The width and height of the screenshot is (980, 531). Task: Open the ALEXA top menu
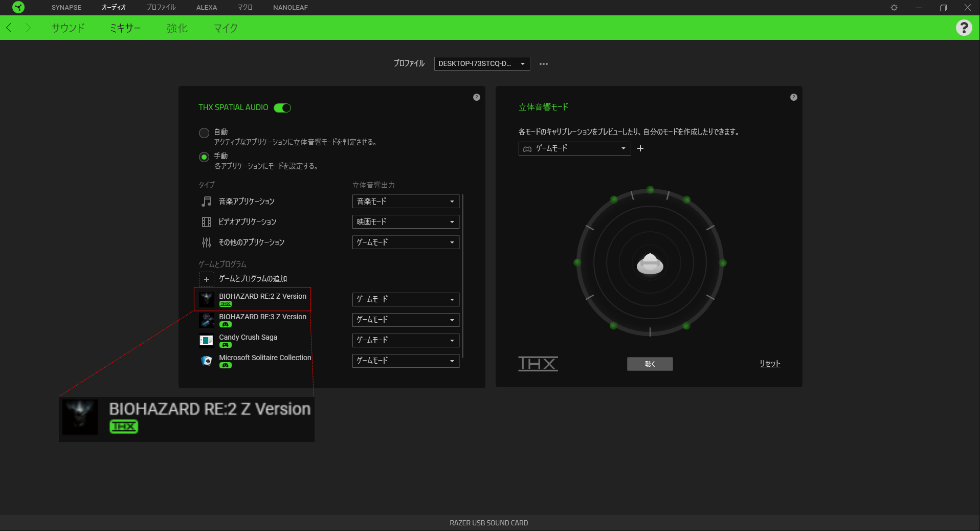tap(207, 8)
